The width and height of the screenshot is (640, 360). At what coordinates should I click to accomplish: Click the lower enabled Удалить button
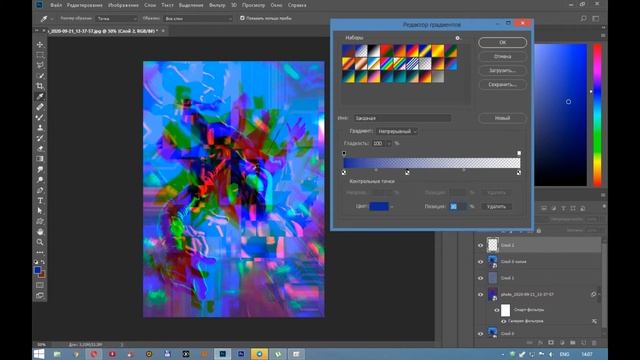[x=496, y=207]
